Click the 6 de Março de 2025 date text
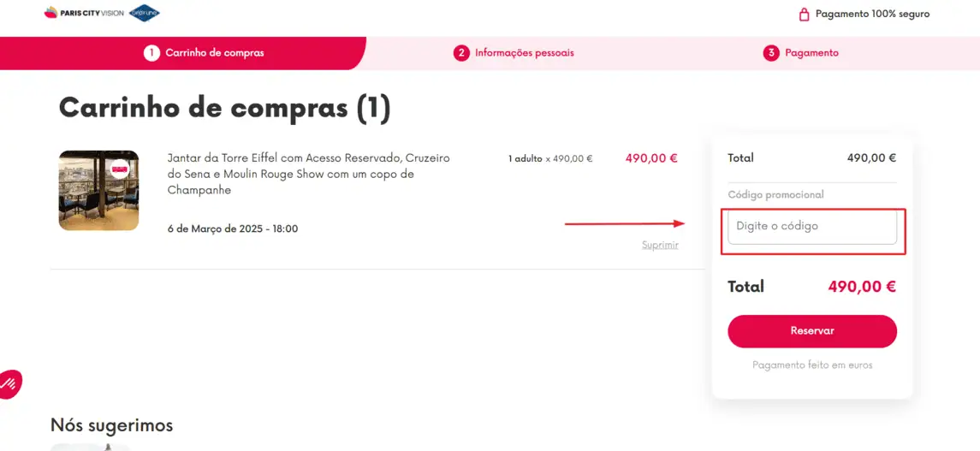This screenshot has height=451, width=980. [x=233, y=228]
